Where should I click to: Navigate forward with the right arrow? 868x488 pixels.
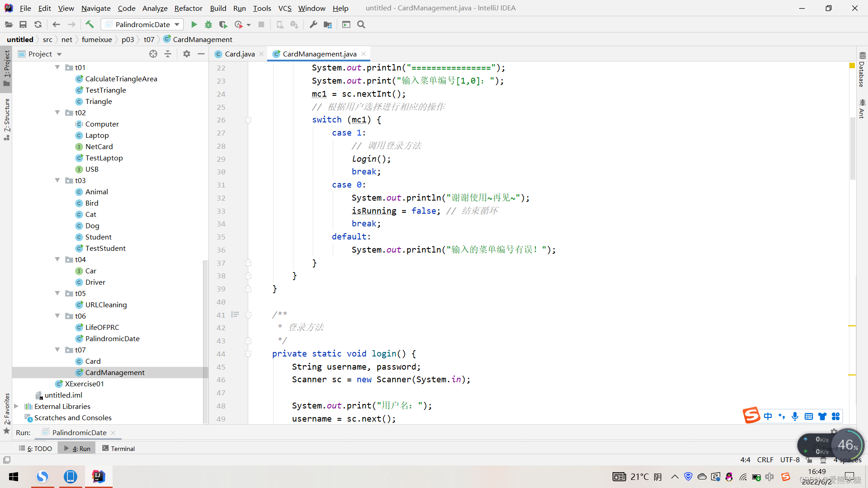pyautogui.click(x=71, y=24)
